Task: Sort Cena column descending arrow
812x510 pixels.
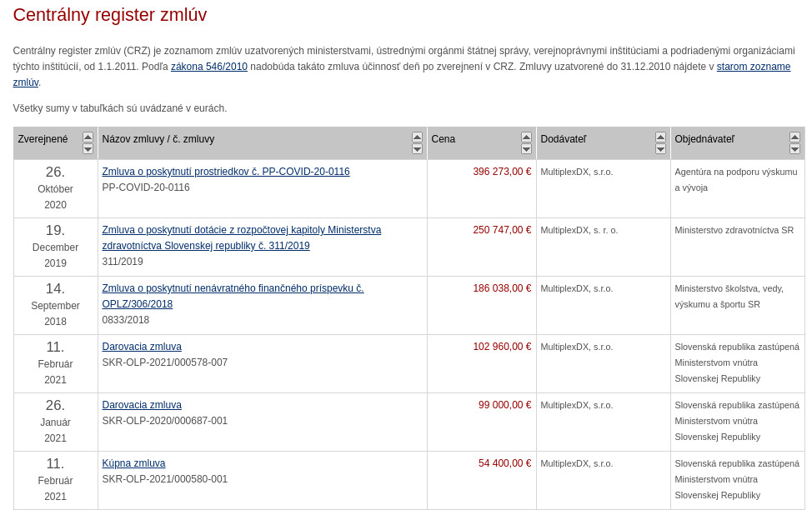Action: coord(526,149)
